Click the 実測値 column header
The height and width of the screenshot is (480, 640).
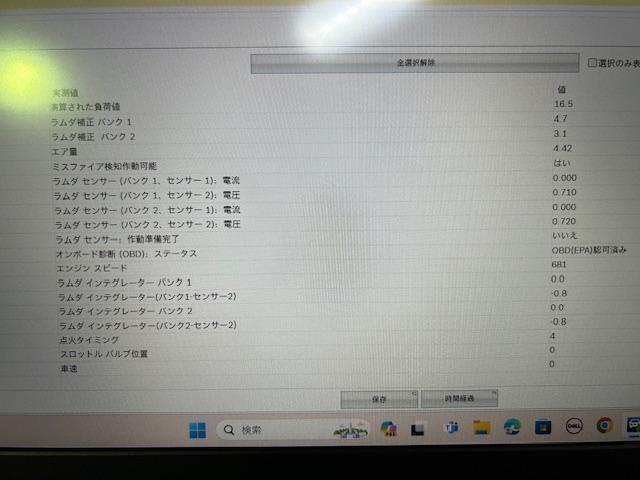66,93
